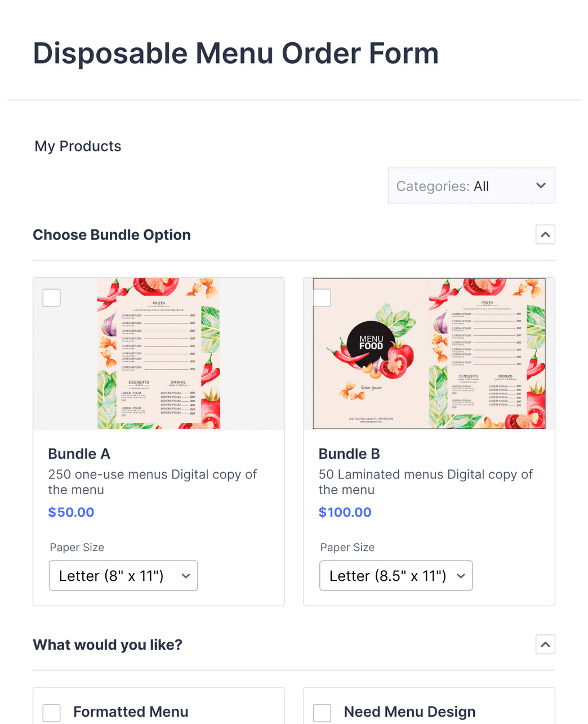Screen dimensions: 588x724
Task: Click the Bundle B folded menu preview image
Action: (x=429, y=353)
